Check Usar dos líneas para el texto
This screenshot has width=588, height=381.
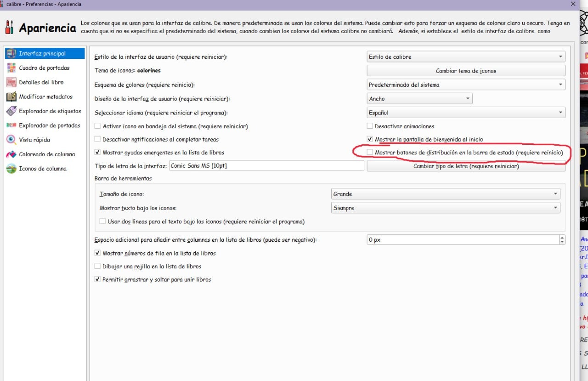click(x=102, y=222)
